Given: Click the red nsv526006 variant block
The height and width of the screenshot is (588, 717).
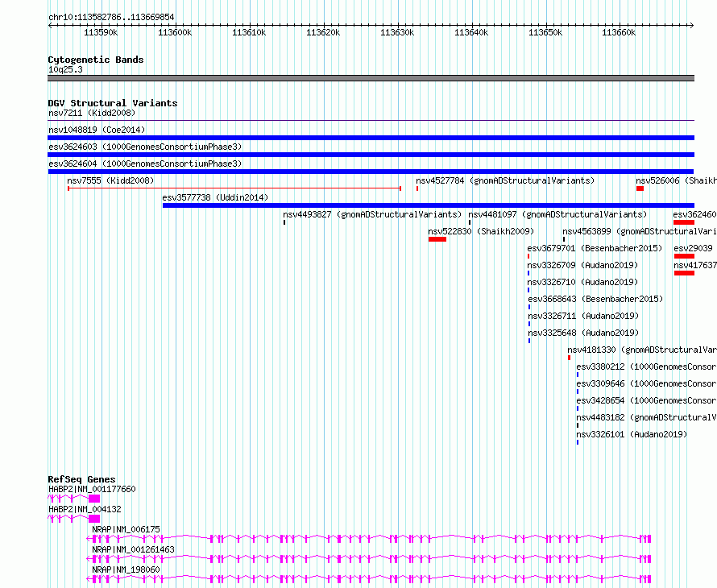Looking at the screenshot, I should 640,188.
